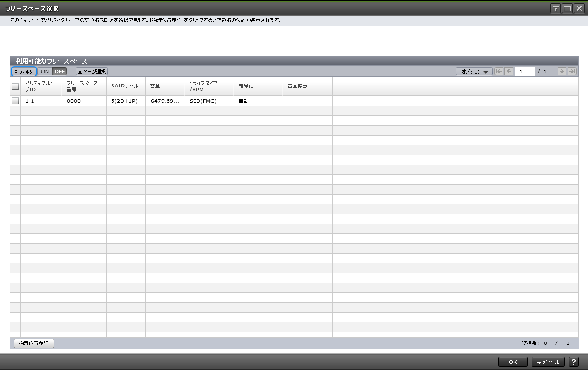Viewport: 588px width, 370px height.
Task: Check the select-all header checkbox
Action: (15, 86)
